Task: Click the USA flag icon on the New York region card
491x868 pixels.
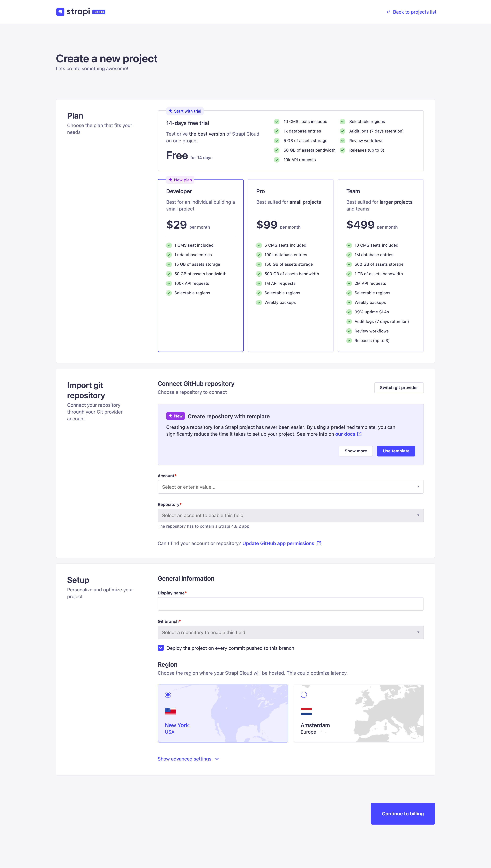Action: pos(170,711)
